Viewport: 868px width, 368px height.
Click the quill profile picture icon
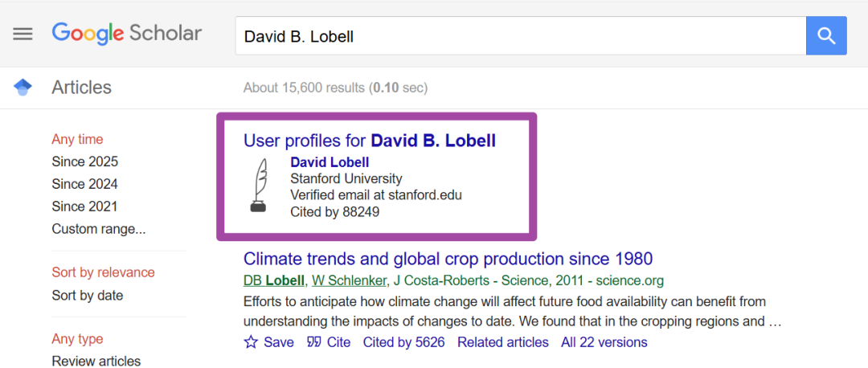point(259,186)
